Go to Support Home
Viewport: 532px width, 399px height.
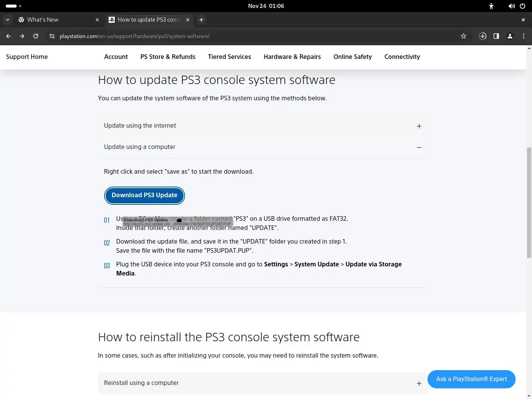pyautogui.click(x=27, y=57)
